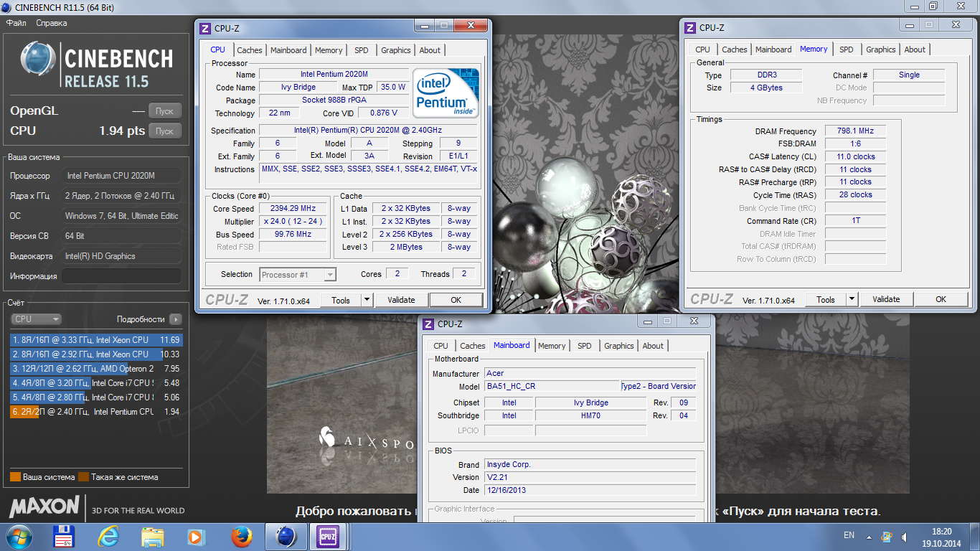Switch to About tab in Memory window
This screenshot has width=980, height=551.
coord(915,50)
